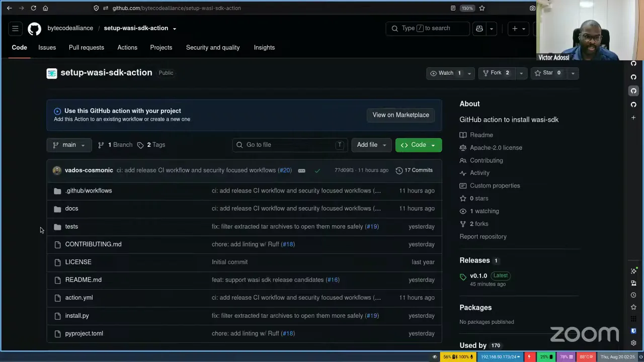Viewport: 644px width, 362px height.
Task: Open the README.md file
Action: coord(83,280)
